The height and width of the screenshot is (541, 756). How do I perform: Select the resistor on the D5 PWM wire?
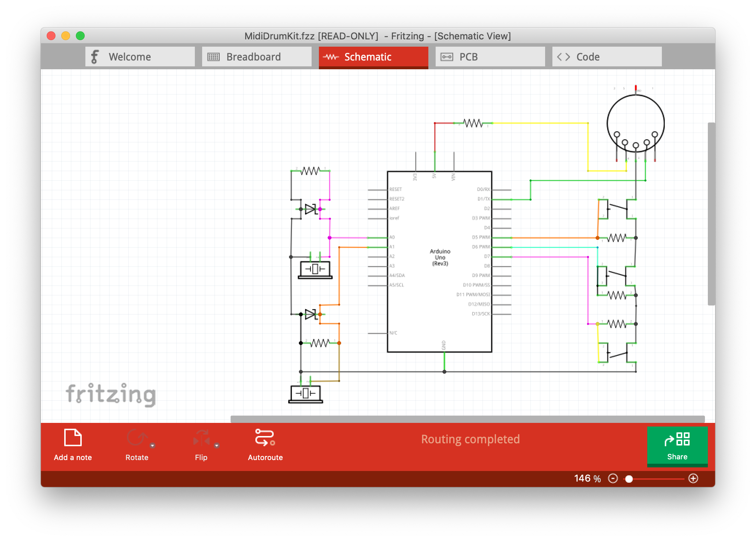(x=617, y=238)
